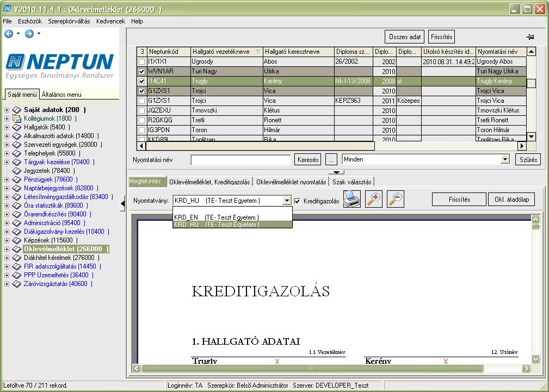Click the Adminisztráció book icon
This screenshot has width=549, height=392.
(17, 223)
